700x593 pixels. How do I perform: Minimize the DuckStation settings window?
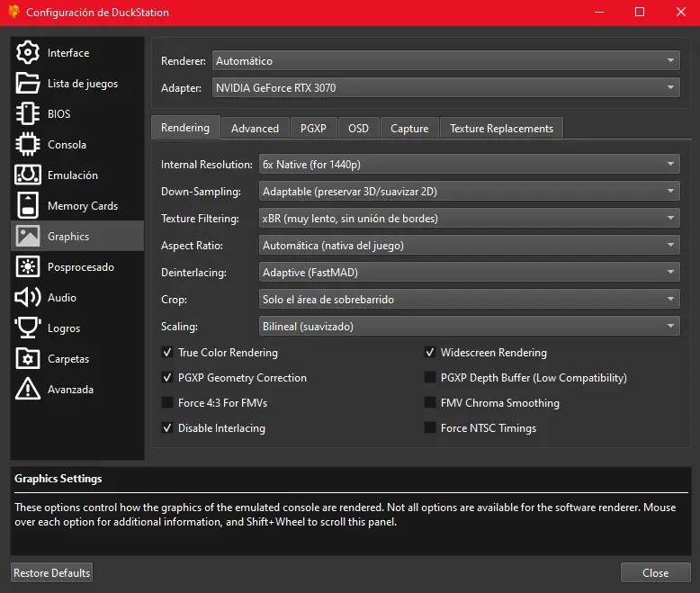click(x=599, y=12)
